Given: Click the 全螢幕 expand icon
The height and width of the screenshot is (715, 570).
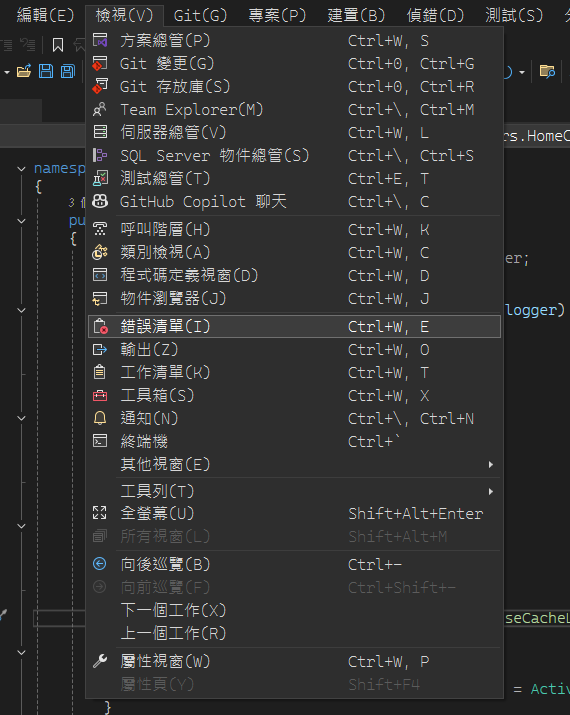Looking at the screenshot, I should (100, 513).
